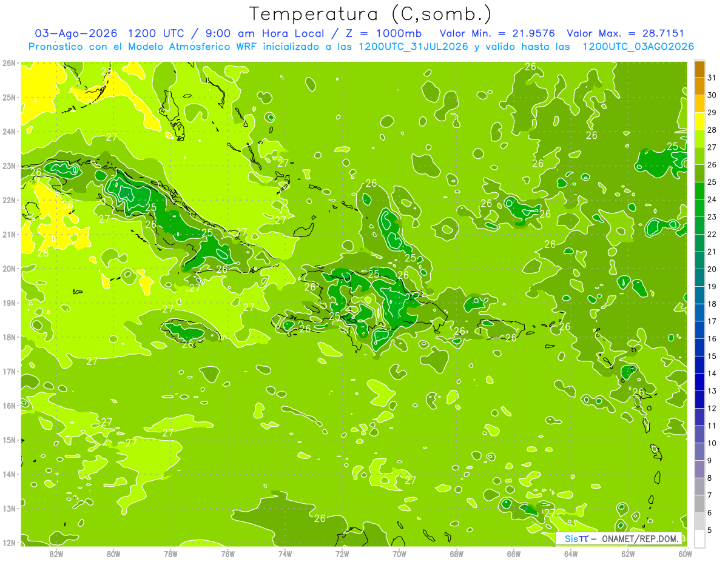Click the 15N latitude axis label
Screen dimensions: 728x562
tap(9, 440)
